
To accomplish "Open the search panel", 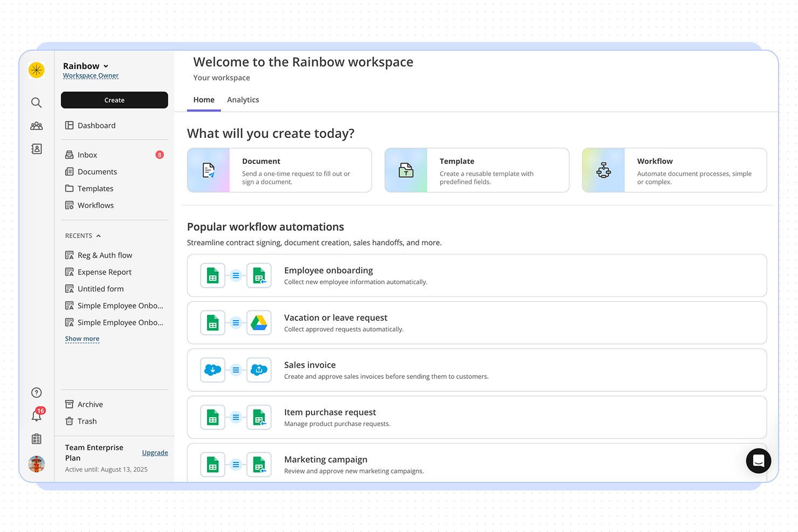I will pos(36,102).
